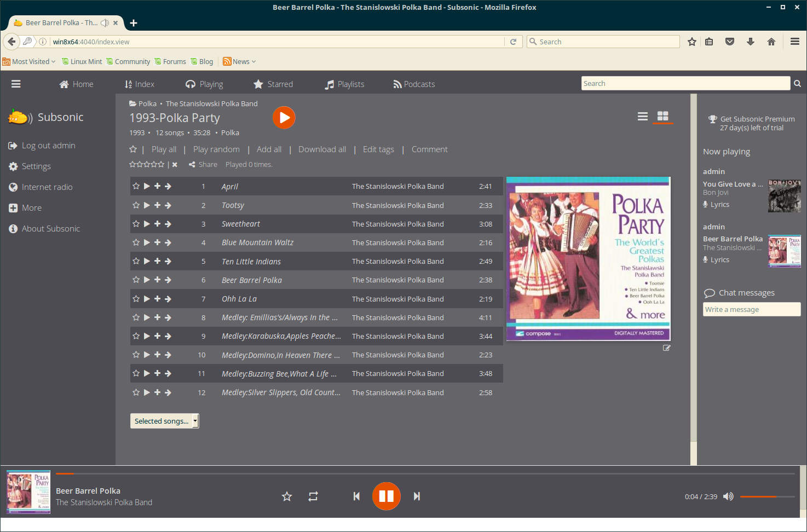Skip to the next track in player

(417, 496)
